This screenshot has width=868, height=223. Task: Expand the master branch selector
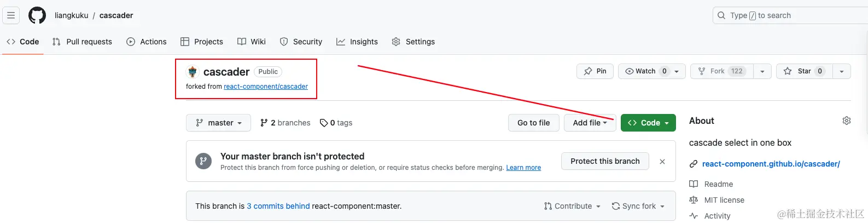pos(218,123)
